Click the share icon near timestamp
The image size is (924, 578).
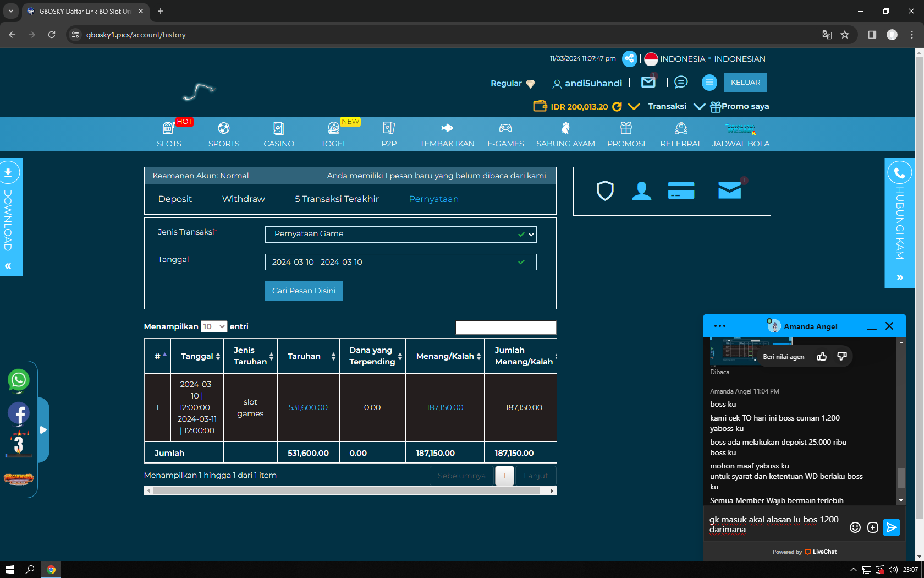pyautogui.click(x=630, y=59)
